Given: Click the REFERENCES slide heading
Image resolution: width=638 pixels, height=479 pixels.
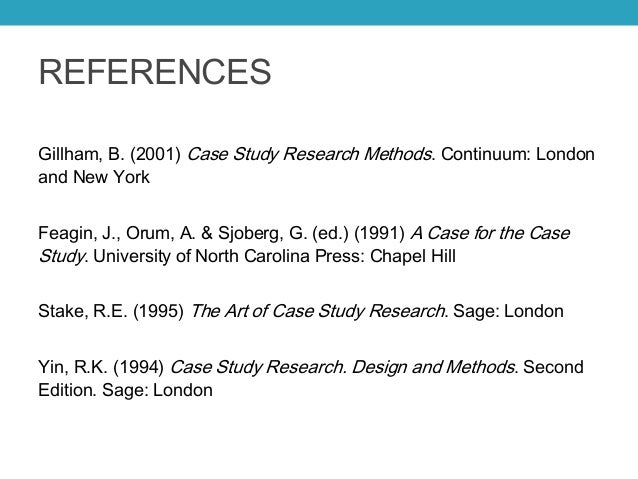Looking at the screenshot, I should pyautogui.click(x=154, y=74).
